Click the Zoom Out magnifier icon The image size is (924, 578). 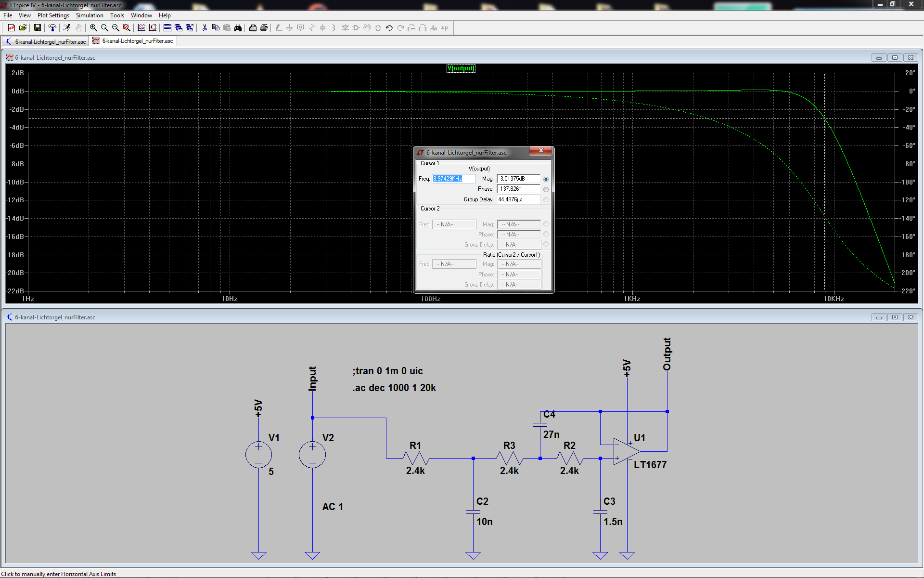point(115,28)
